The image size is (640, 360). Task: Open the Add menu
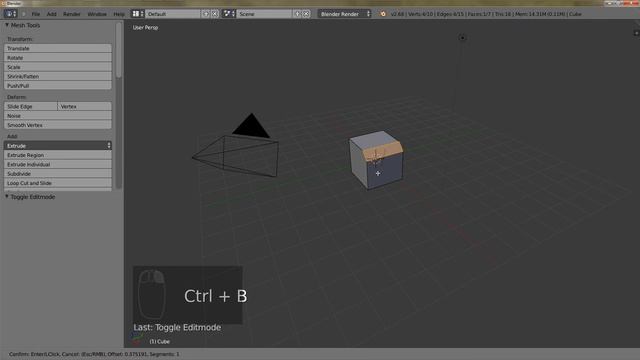click(51, 14)
